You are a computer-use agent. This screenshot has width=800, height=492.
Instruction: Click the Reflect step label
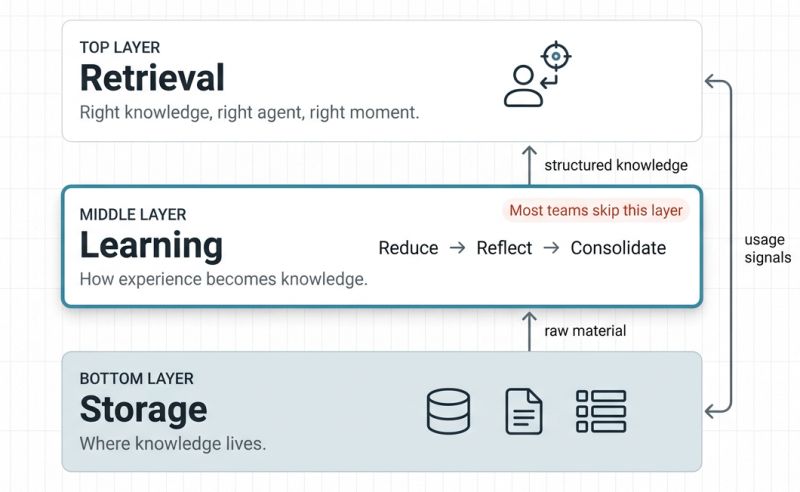point(504,248)
